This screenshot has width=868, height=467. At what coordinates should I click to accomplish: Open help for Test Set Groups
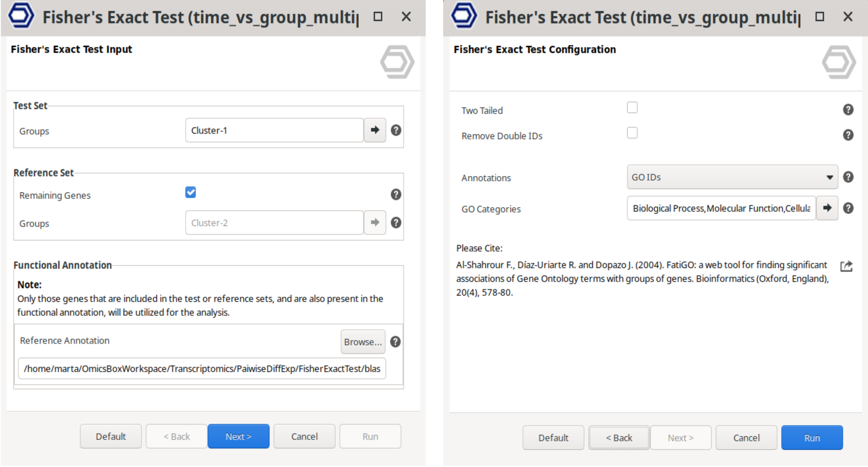click(396, 130)
